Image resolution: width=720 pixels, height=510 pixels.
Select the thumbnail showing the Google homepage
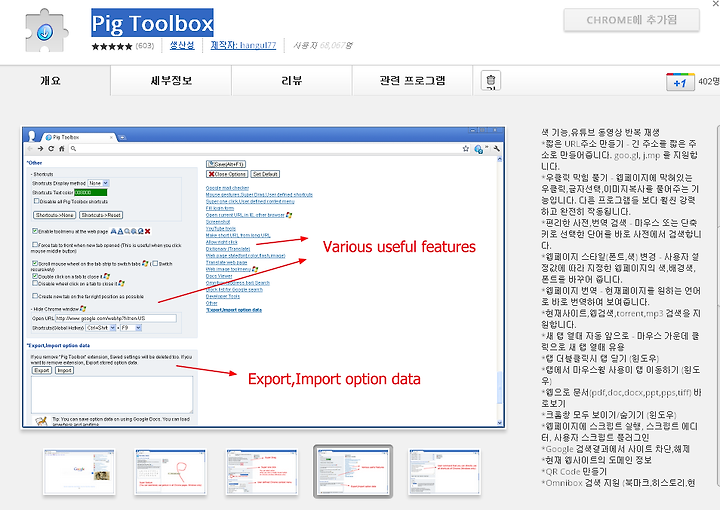[79, 471]
